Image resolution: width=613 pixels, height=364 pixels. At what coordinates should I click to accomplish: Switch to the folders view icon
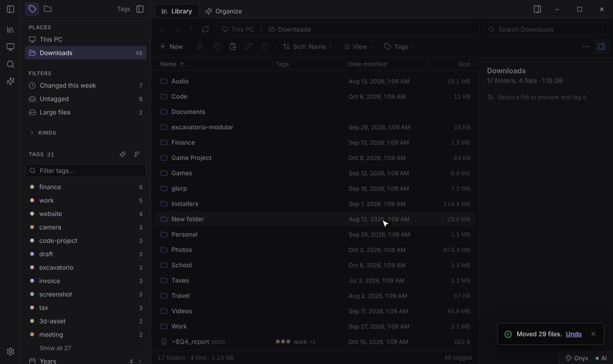click(47, 9)
